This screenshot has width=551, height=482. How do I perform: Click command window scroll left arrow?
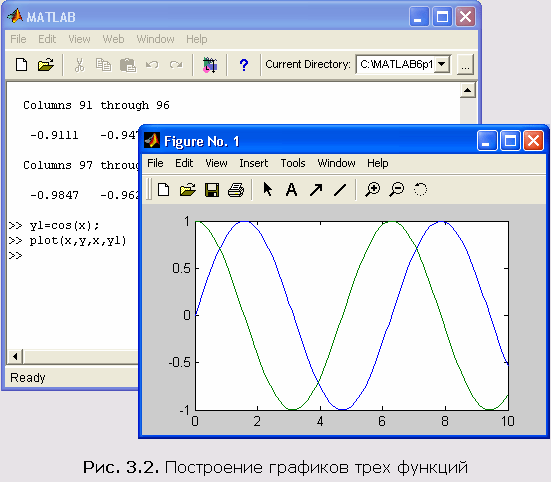(x=15, y=357)
